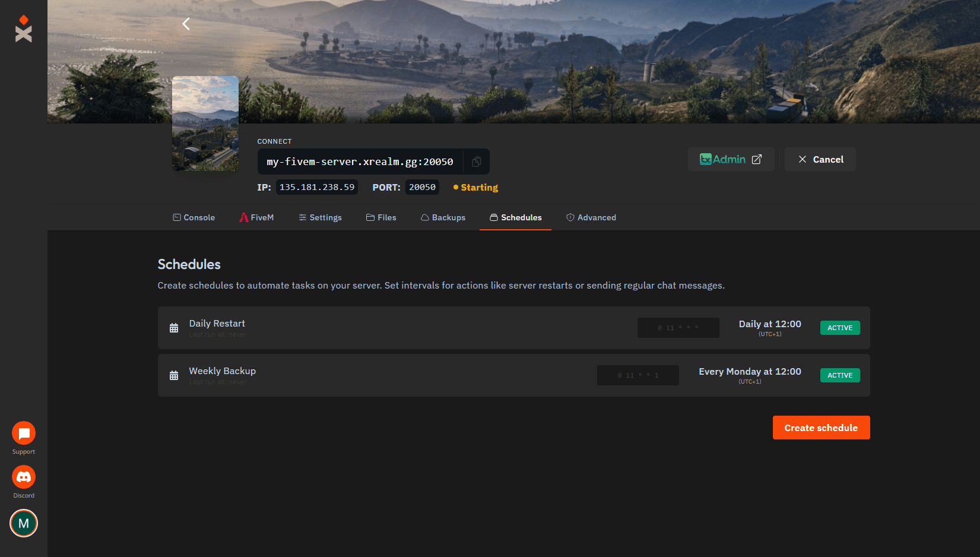Go to the Backups tab

[443, 217]
